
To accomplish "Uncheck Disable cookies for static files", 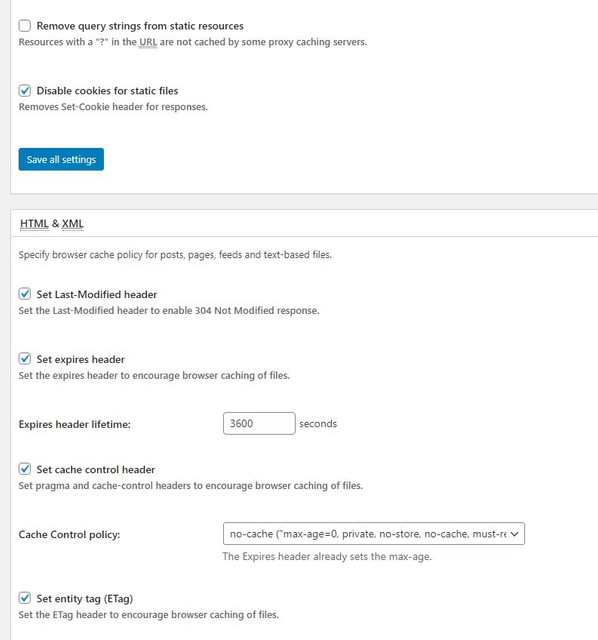I will click(x=24, y=91).
